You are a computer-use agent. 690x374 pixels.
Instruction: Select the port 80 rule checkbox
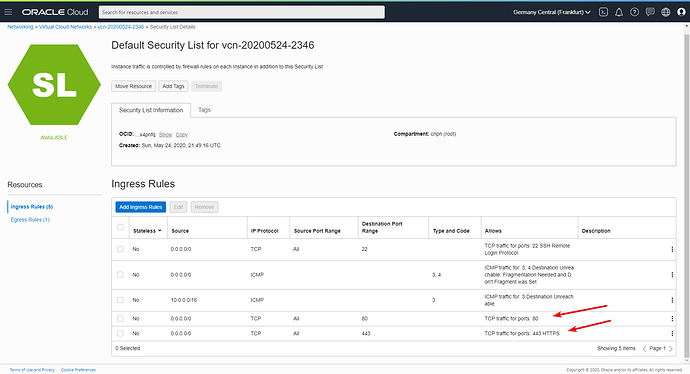(120, 318)
